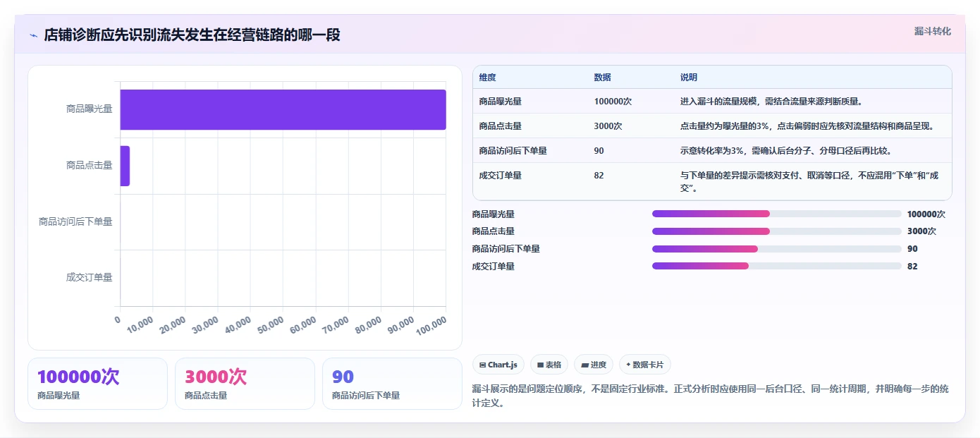Click the 商品访问后下单量 progress bar
The width and height of the screenshot is (980, 438).
pos(777,248)
